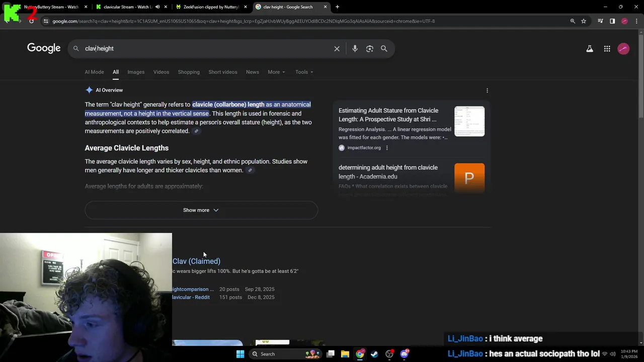Open Steam from the taskbar
The height and width of the screenshot is (362, 644).
(374, 354)
